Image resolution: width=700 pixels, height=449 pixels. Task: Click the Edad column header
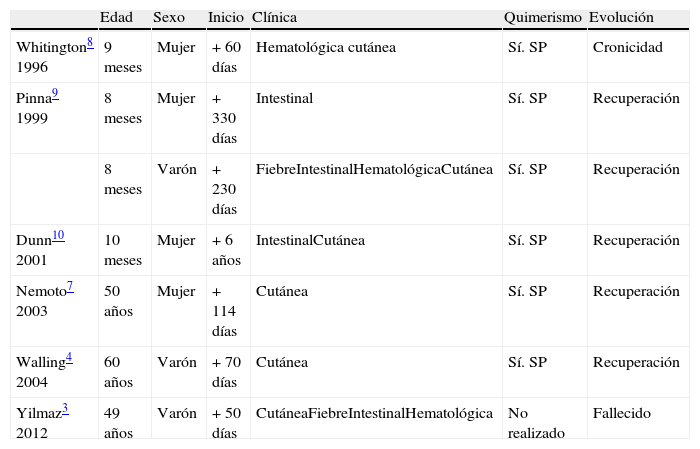(x=117, y=18)
